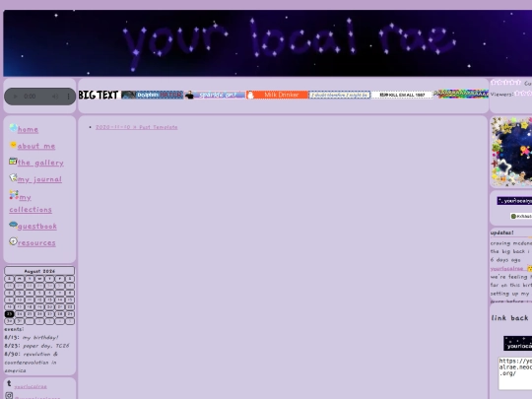Click the '8/19: my birthday!' event text
This screenshot has height=399, width=532.
(x=32, y=338)
